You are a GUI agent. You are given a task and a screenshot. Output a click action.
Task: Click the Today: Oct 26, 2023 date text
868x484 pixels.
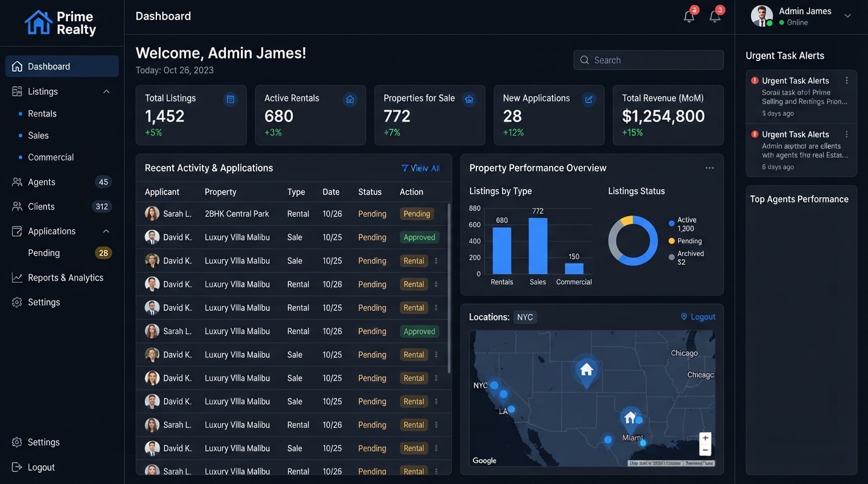point(175,71)
